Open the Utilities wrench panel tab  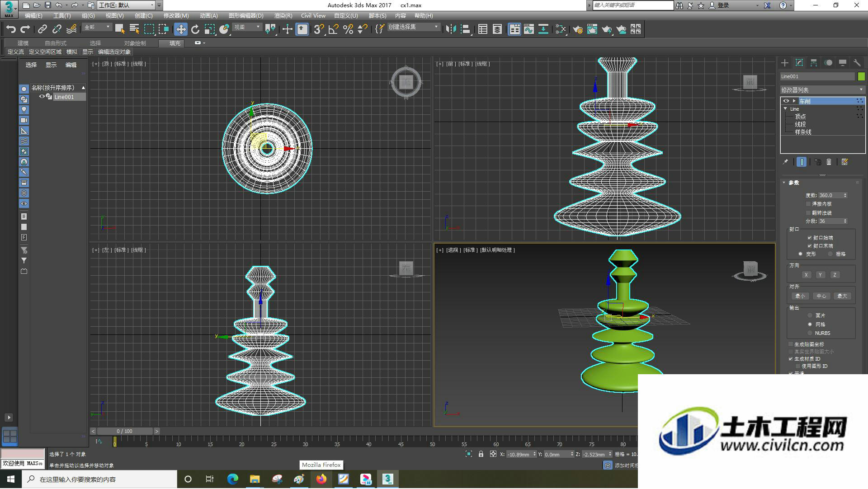pyautogui.click(x=857, y=63)
